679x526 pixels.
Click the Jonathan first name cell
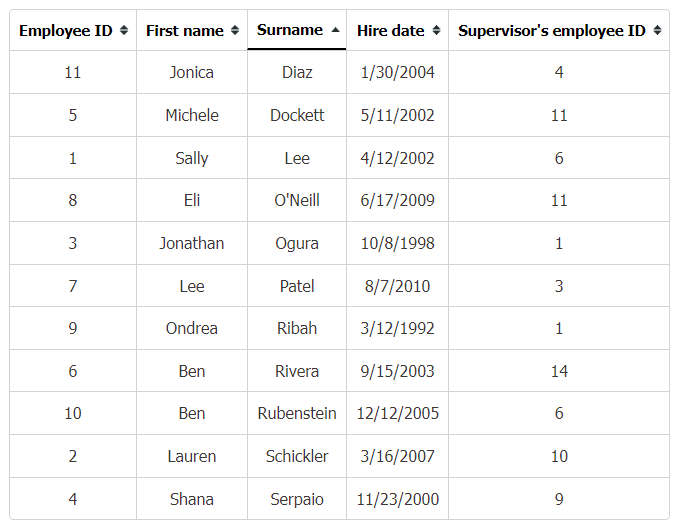point(192,243)
